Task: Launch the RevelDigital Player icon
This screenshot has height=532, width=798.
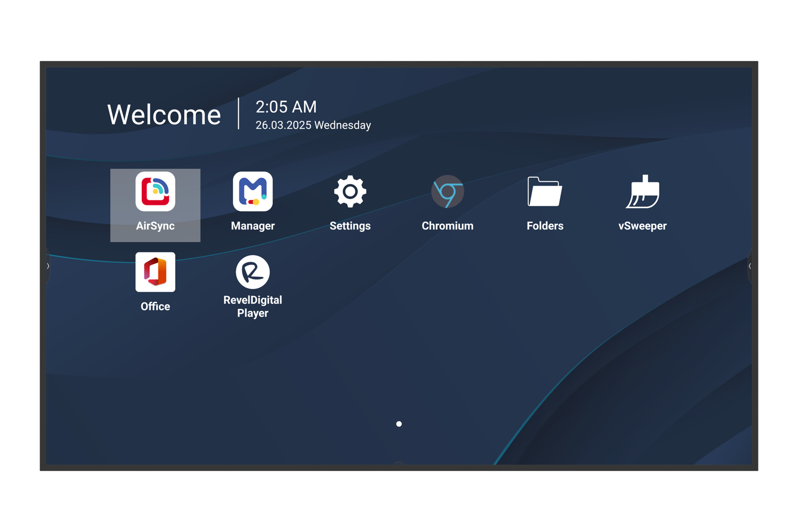Action: pyautogui.click(x=253, y=272)
